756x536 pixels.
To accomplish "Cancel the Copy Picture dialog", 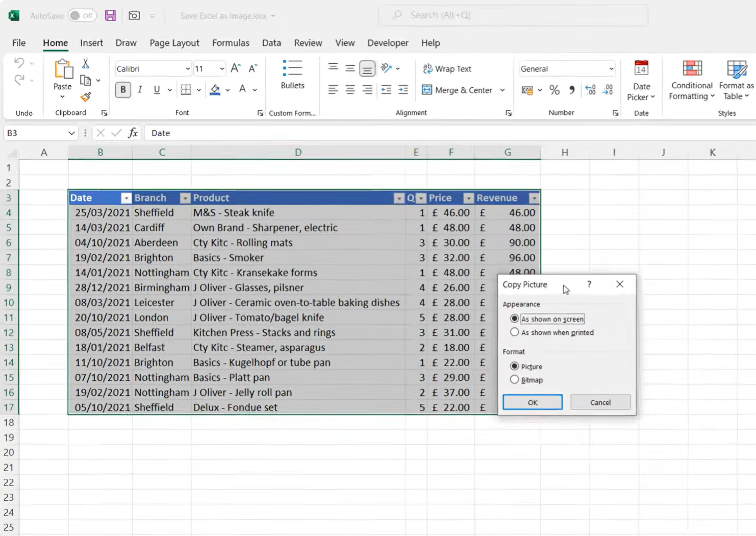I will tap(600, 402).
